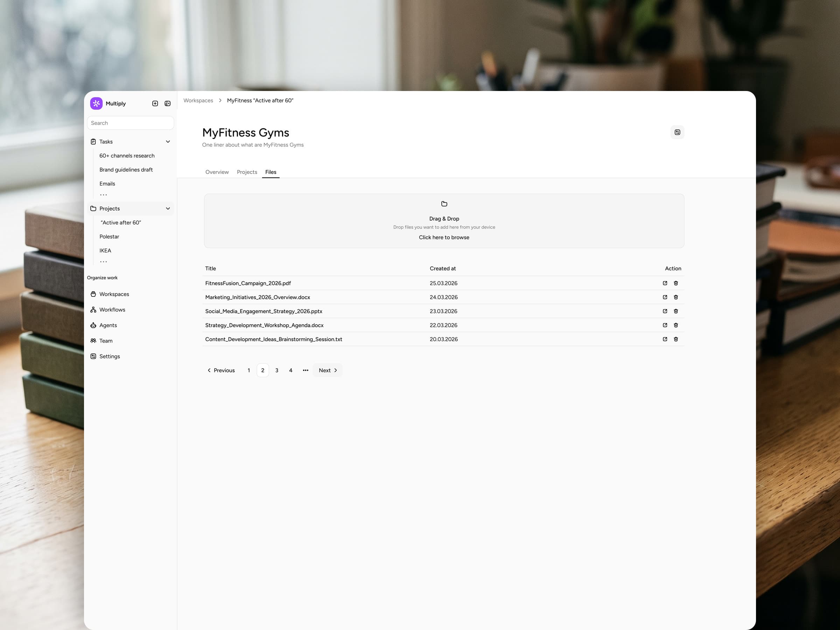The height and width of the screenshot is (630, 840).
Task: Jump to page 4
Action: [290, 370]
